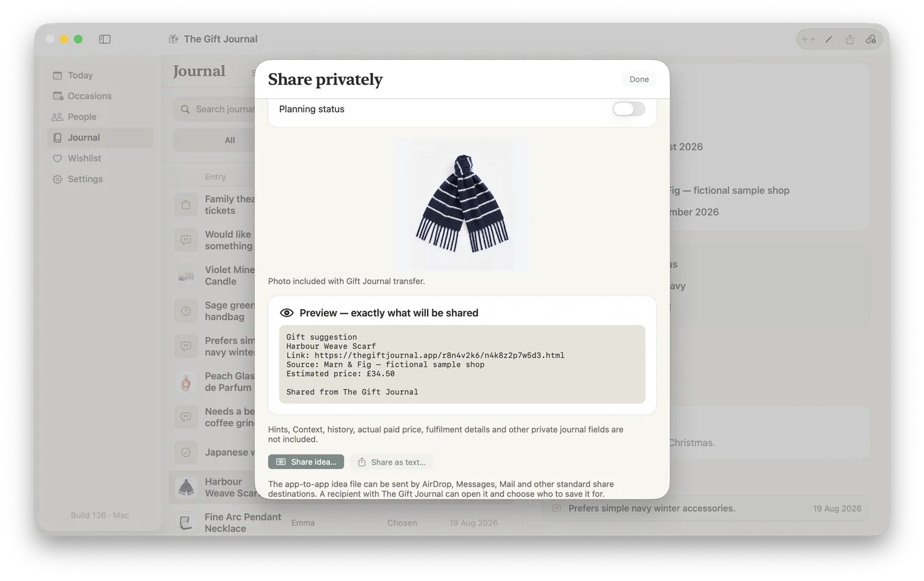
Task: Click the eye icon beside Preview
Action: (x=286, y=313)
